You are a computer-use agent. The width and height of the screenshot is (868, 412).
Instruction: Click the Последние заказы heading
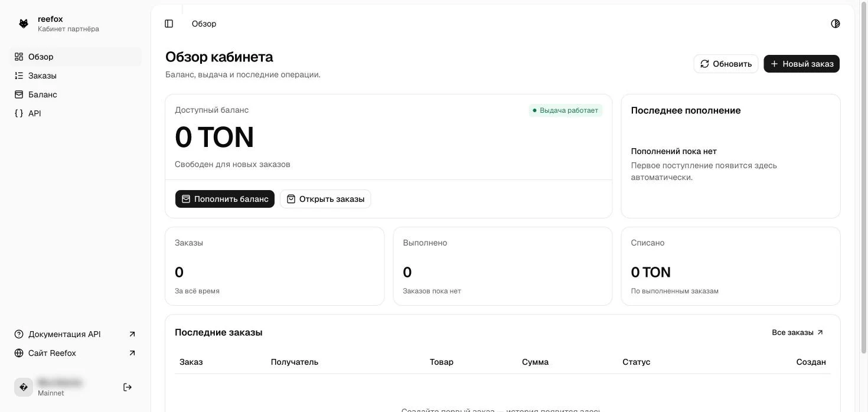[x=218, y=332]
